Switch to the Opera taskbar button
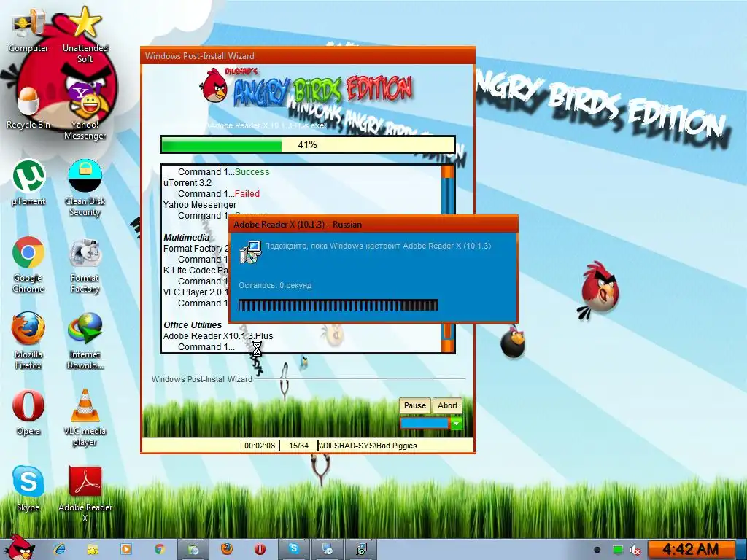The image size is (747, 560). 260,549
